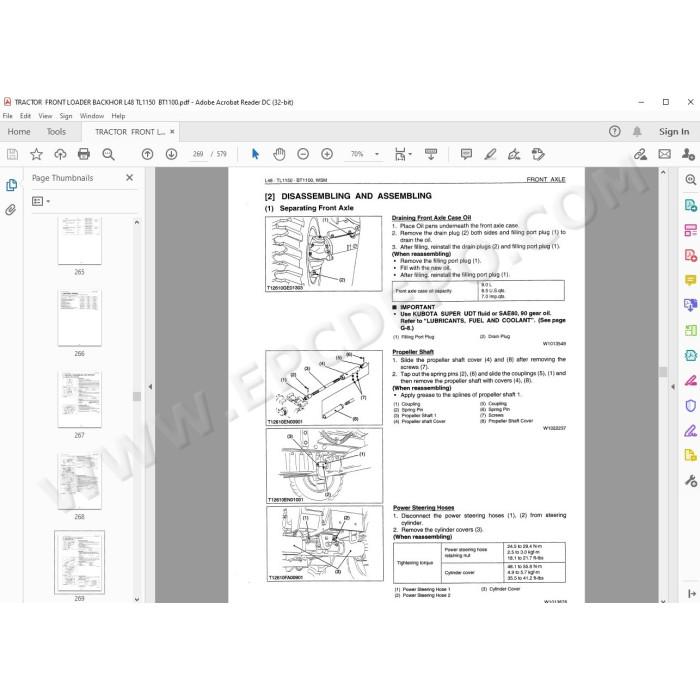Viewport: 700px width, 700px height.
Task: Open thumbnail options dropdown menu
Action: click(x=41, y=201)
